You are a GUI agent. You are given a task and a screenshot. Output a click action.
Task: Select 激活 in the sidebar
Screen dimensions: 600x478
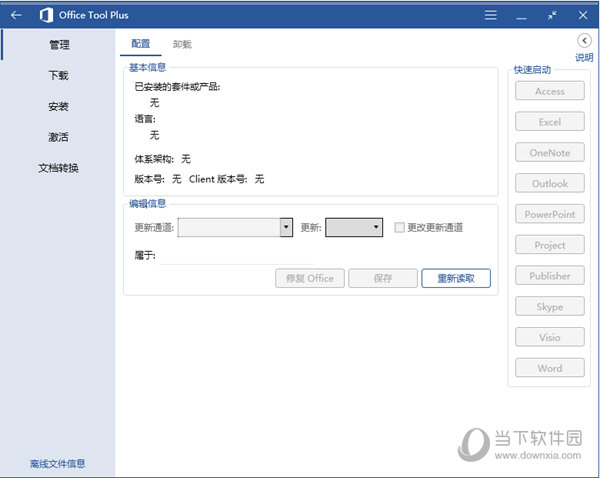coord(59,137)
